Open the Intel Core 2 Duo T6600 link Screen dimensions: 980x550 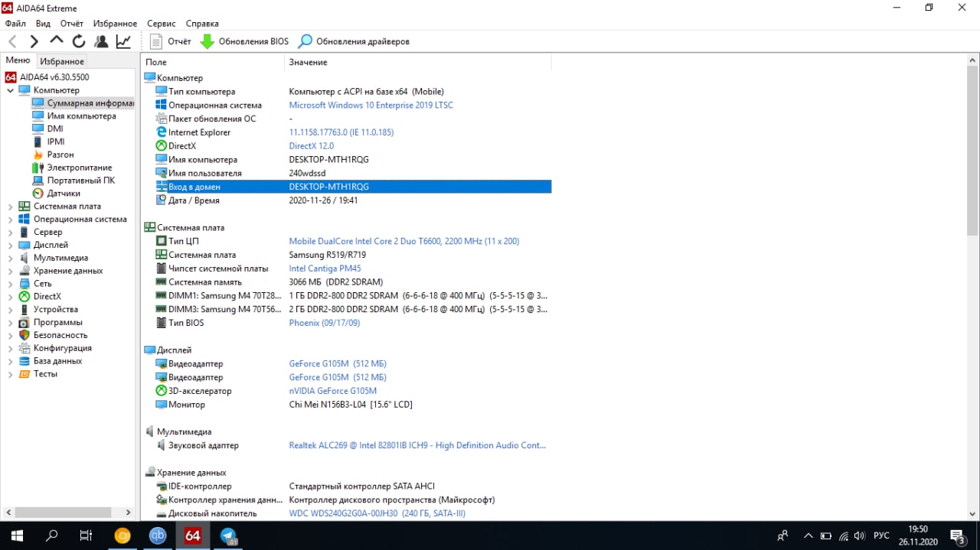tap(403, 241)
